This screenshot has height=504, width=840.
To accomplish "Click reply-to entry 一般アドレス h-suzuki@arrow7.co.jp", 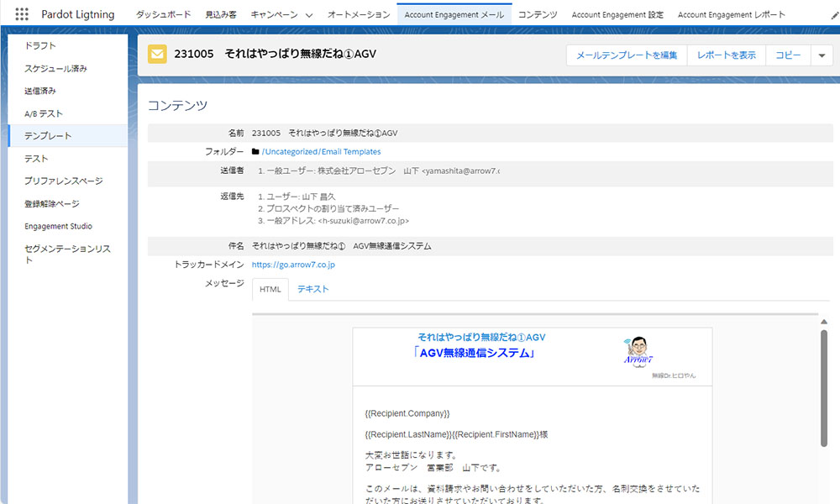I will (333, 221).
